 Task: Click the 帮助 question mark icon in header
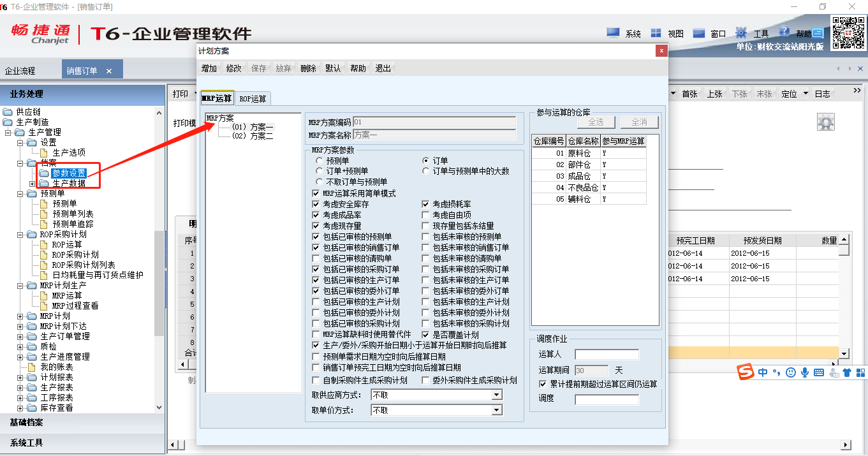click(x=784, y=32)
